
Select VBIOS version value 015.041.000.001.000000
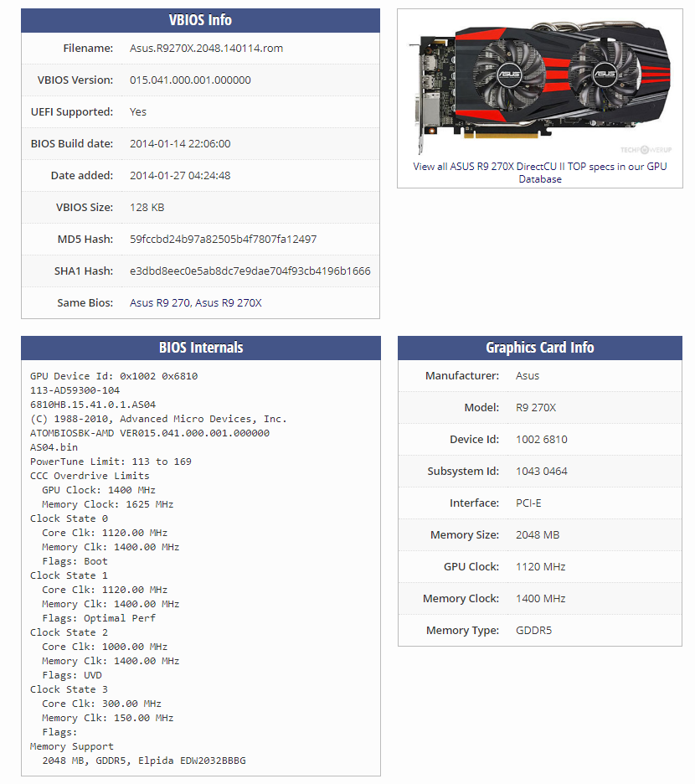[191, 80]
